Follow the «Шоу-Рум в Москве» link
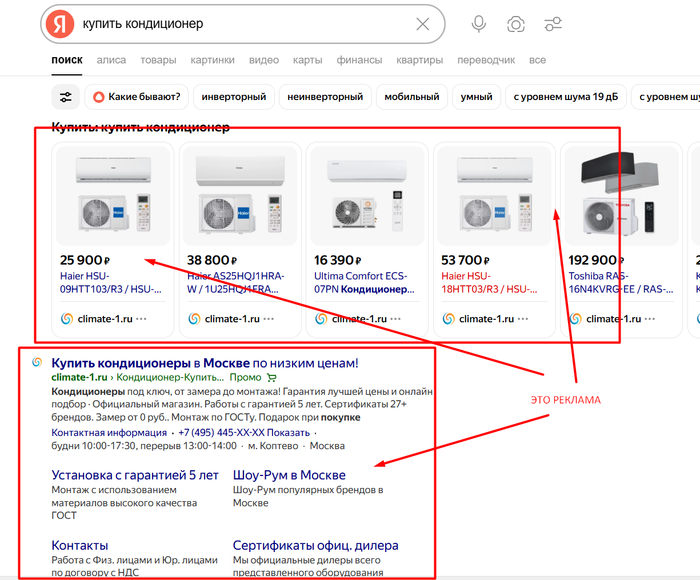The width and height of the screenshot is (700, 580). pos(289,475)
